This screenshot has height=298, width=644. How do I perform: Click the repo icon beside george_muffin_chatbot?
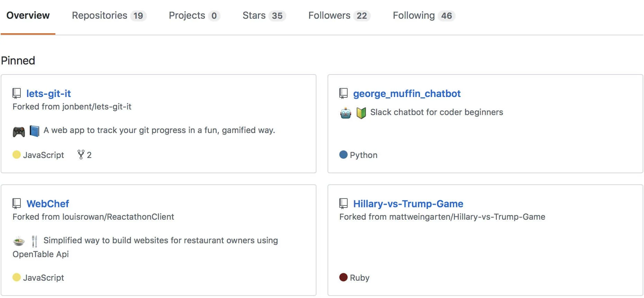343,94
